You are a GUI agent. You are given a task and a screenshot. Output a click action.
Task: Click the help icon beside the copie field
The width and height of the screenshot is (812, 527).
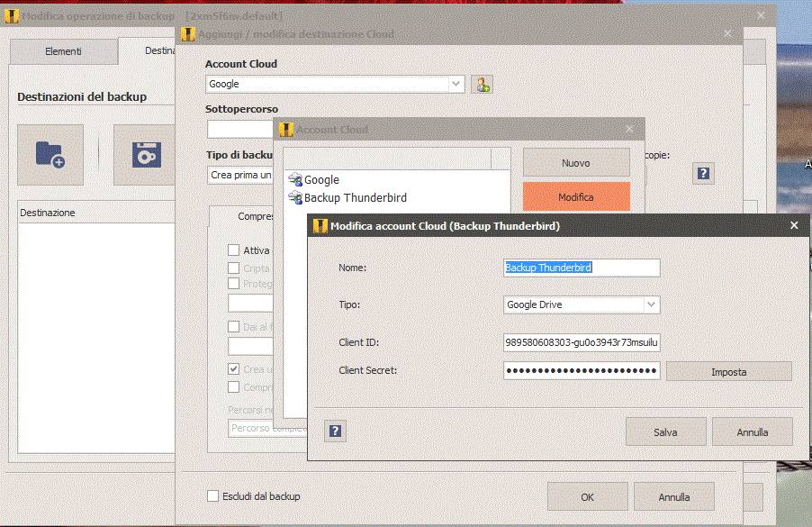703,173
